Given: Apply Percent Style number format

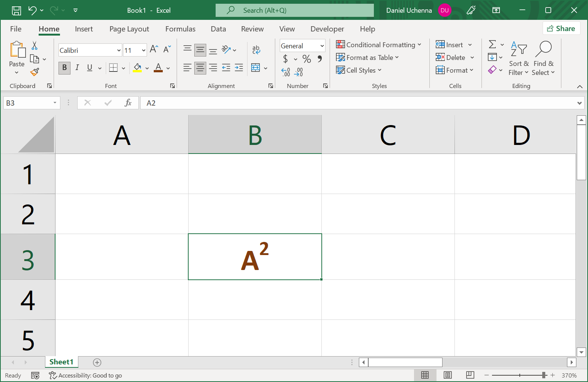Looking at the screenshot, I should pos(306,59).
